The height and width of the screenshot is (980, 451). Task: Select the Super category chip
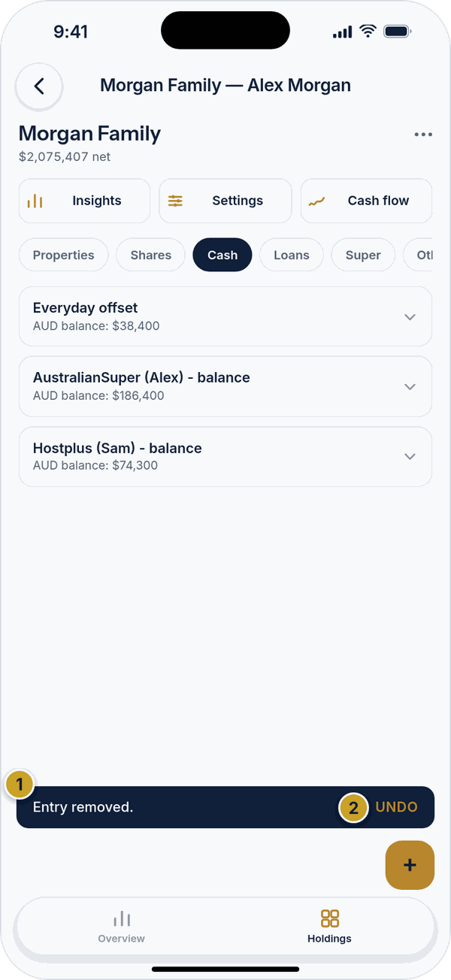[363, 255]
